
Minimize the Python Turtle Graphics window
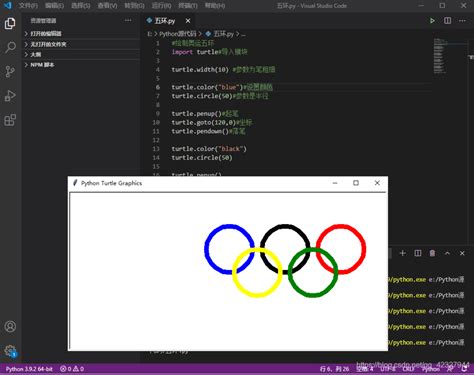tap(335, 183)
